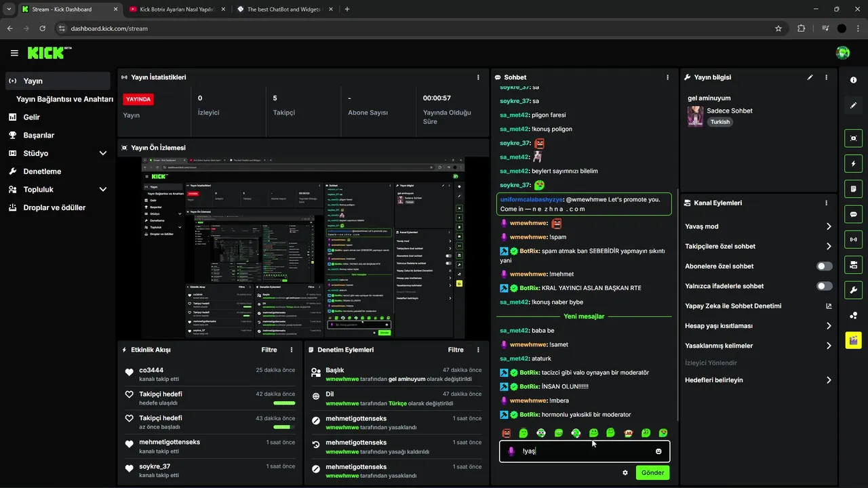Open Yasaklanmış kelimeler chevron
This screenshot has height=488, width=868.
[x=829, y=346]
